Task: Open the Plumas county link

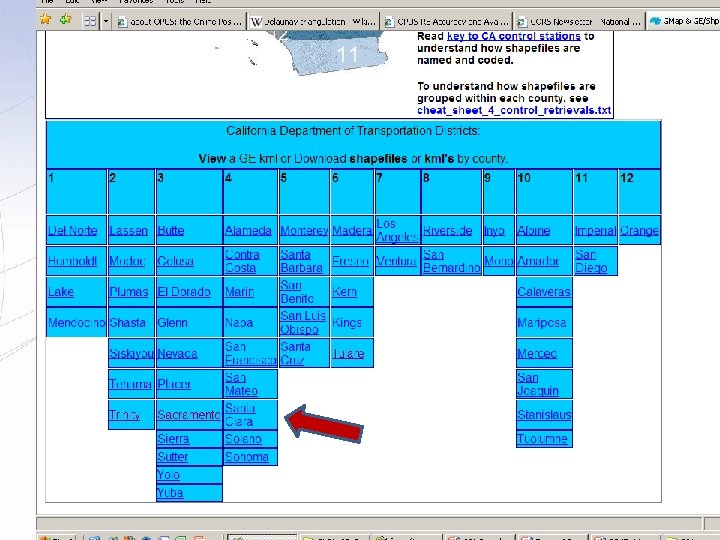Action: coord(129,292)
